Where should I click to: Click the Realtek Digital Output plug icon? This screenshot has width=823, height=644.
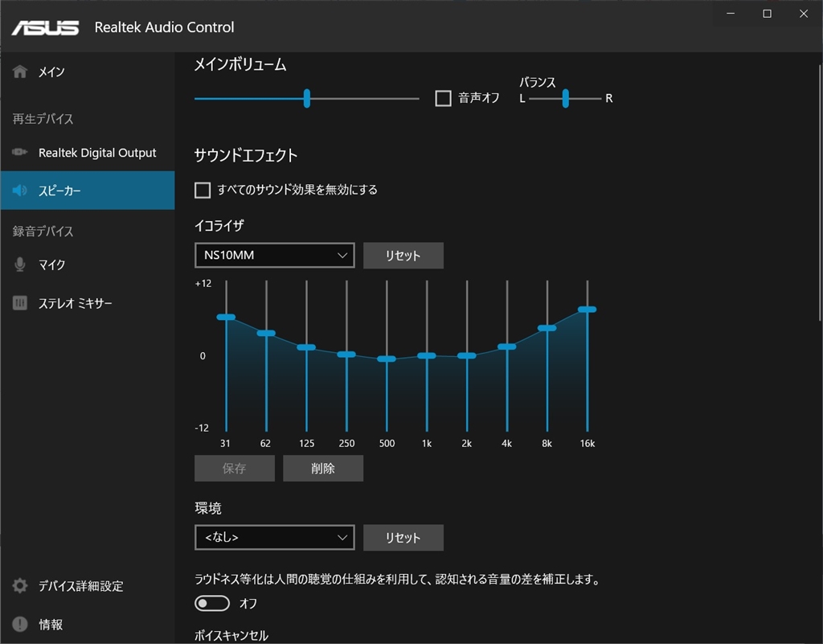(x=20, y=152)
